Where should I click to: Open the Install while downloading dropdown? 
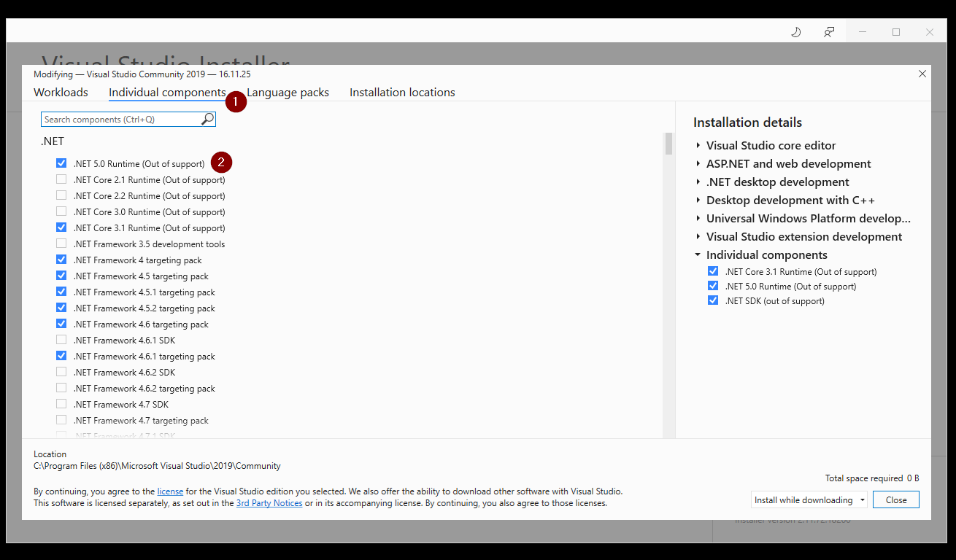(809, 499)
